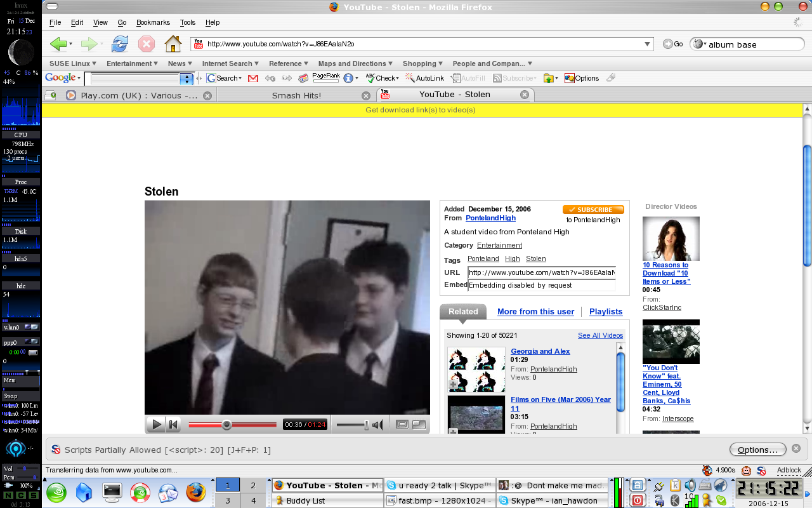Click the video URL text field
This screenshot has width=812, height=508.
pos(542,272)
